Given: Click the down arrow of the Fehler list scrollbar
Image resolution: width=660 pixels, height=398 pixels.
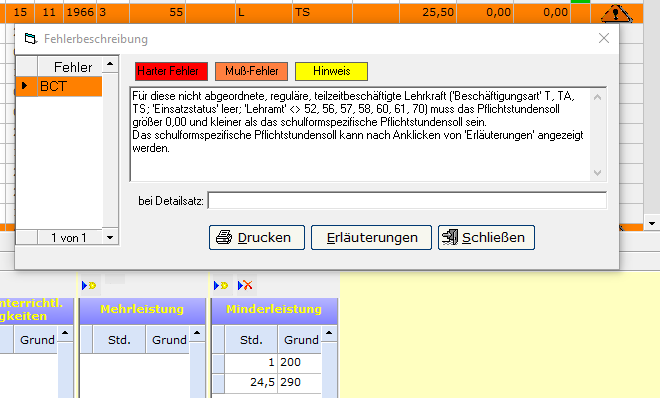Looking at the screenshot, I should pos(110,237).
